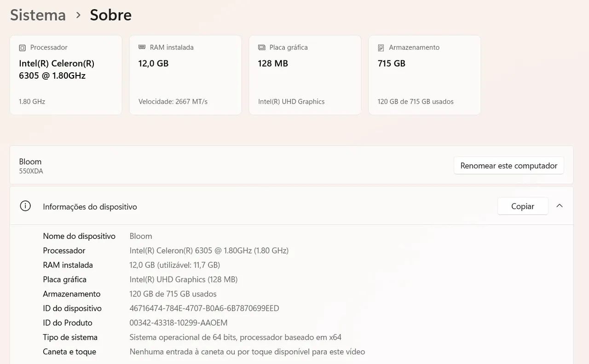Click 'Intel(R) UHD Graphics (128 MB)' value
Viewport: 589px width, 364px height.
pos(184,280)
